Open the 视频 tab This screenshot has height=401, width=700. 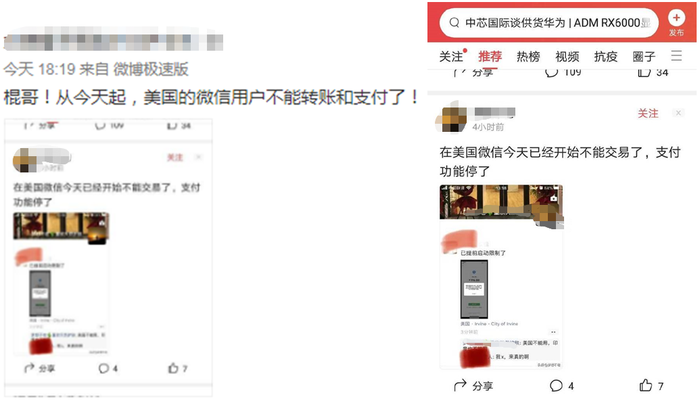pos(567,56)
